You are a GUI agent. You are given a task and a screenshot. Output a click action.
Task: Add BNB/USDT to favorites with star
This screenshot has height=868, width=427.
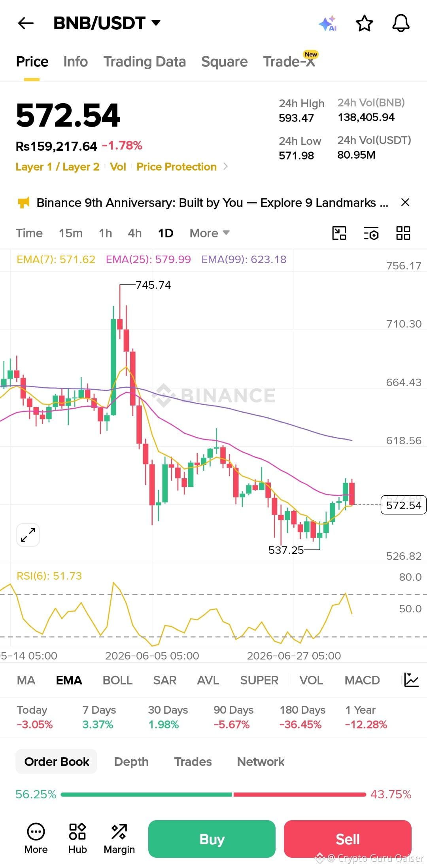pyautogui.click(x=364, y=23)
